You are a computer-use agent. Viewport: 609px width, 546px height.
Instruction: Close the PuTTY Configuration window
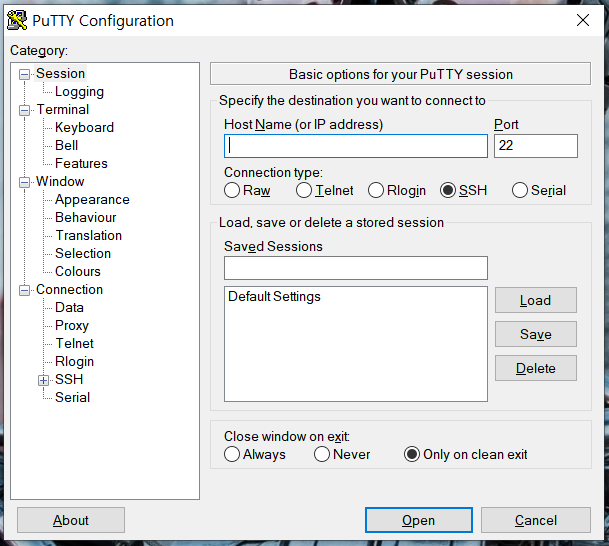[583, 20]
